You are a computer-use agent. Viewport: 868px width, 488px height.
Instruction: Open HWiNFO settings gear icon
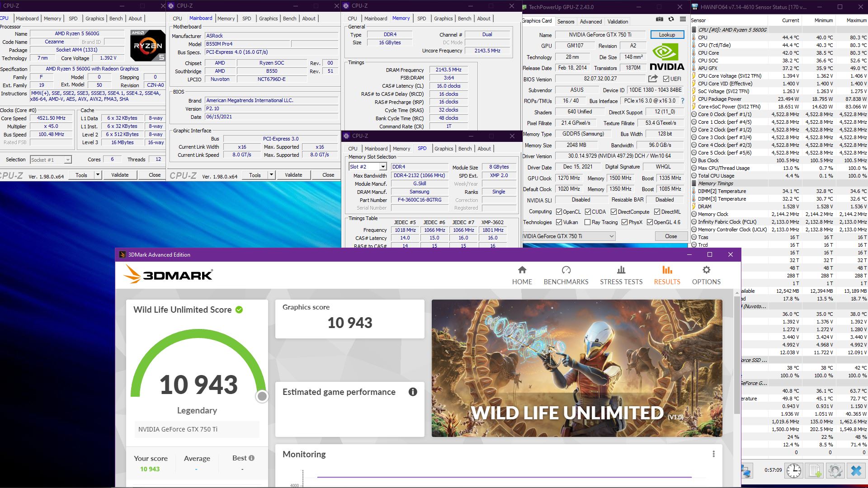click(835, 470)
